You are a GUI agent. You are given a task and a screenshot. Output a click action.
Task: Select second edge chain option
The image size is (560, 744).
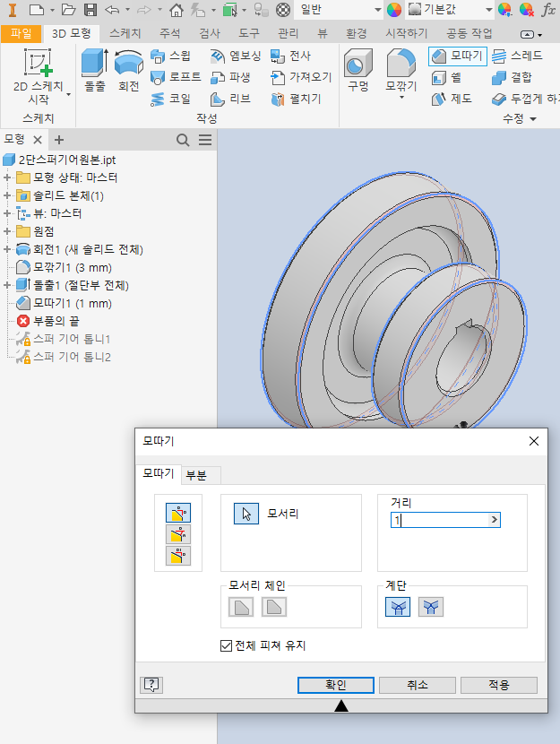(274, 607)
